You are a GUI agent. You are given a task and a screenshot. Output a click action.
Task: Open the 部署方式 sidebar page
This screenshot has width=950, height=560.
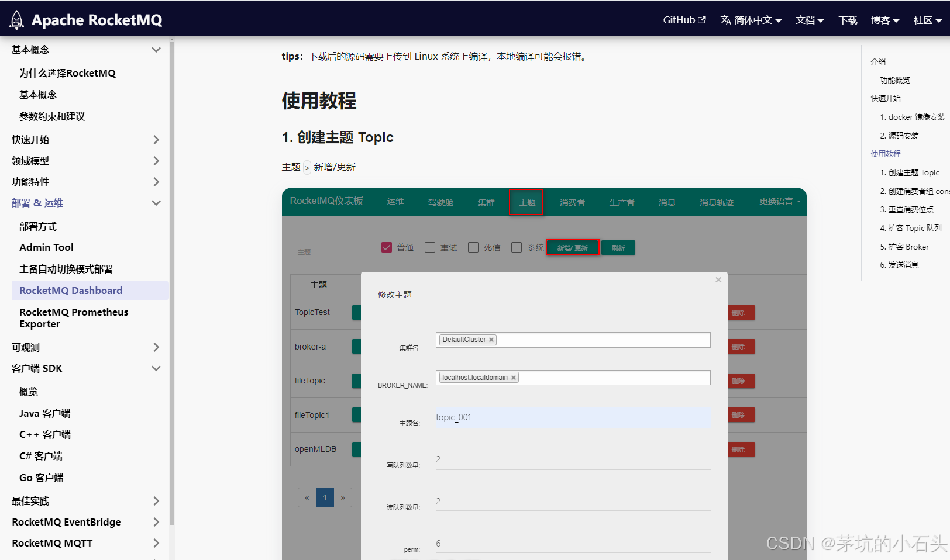tap(38, 226)
